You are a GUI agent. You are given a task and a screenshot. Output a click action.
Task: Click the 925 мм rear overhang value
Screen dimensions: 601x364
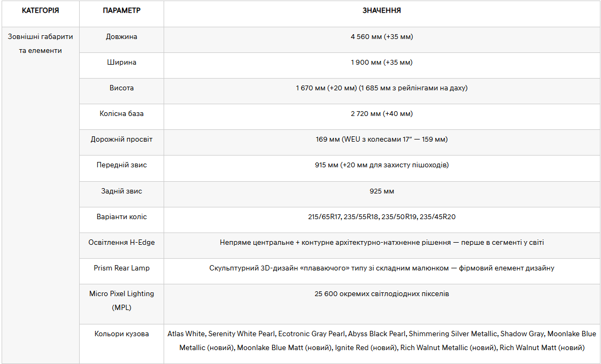click(x=382, y=191)
